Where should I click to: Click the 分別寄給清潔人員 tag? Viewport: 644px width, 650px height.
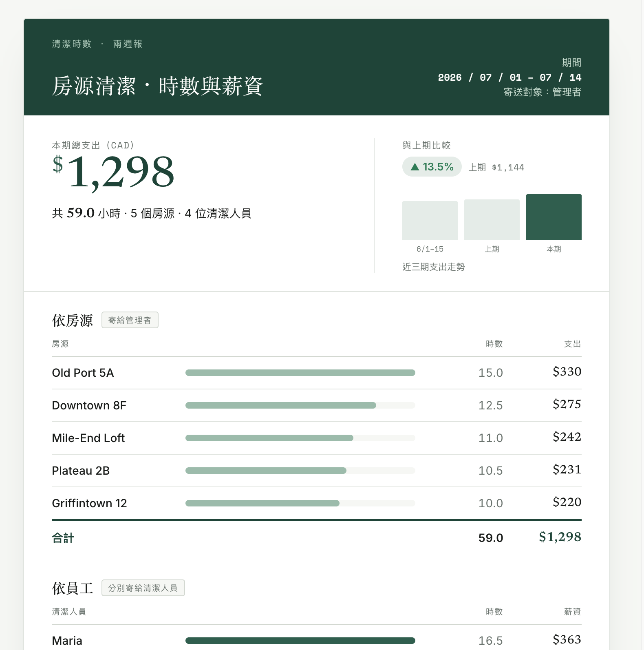pyautogui.click(x=143, y=588)
